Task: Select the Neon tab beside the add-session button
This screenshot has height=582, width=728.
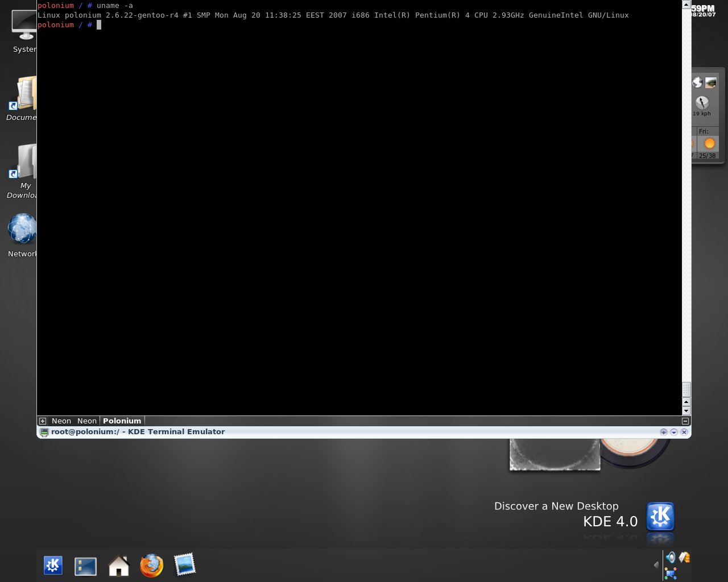Action: (61, 421)
